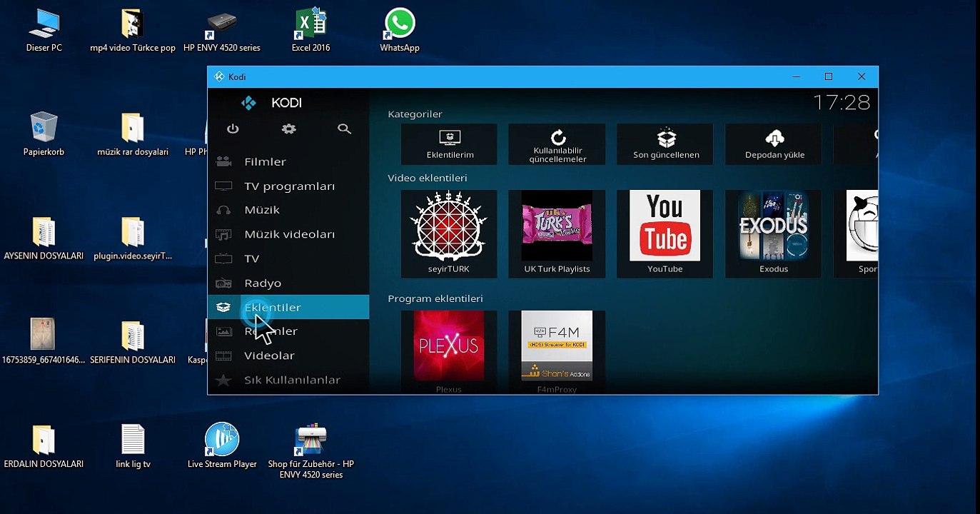The image size is (980, 514).
Task: Check Kullanılabilir güncellemeler updates tile
Action: point(557,144)
